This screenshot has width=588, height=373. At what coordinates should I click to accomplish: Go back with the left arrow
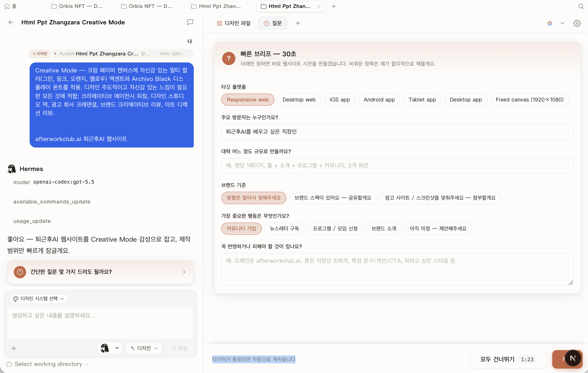[x=11, y=22]
